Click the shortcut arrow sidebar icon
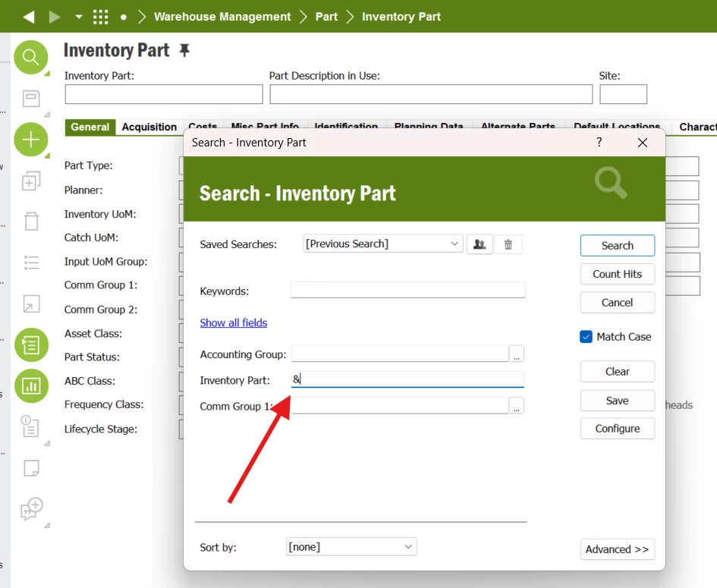717x588 pixels. [x=31, y=303]
